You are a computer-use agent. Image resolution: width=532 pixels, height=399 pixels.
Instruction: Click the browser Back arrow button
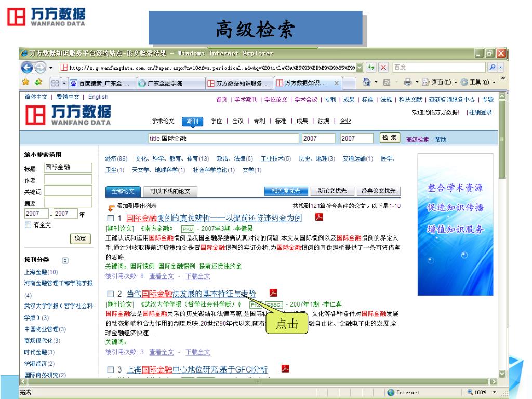point(27,68)
